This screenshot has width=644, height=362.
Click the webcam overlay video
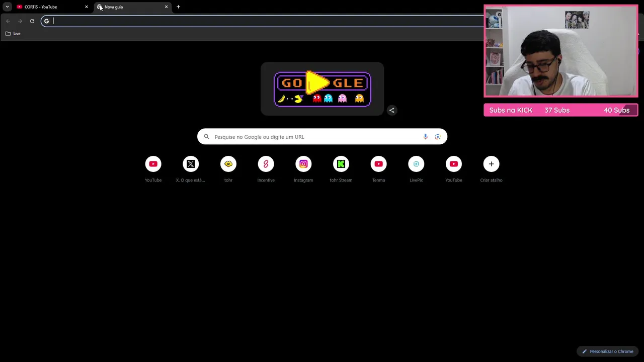click(x=561, y=51)
